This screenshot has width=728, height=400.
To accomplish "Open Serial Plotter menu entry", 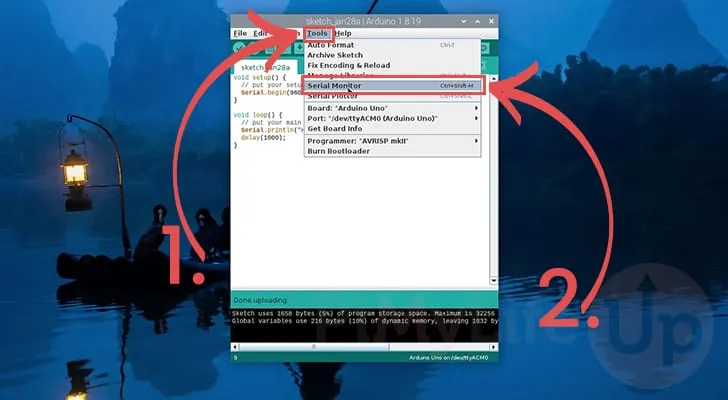I will (x=392, y=96).
